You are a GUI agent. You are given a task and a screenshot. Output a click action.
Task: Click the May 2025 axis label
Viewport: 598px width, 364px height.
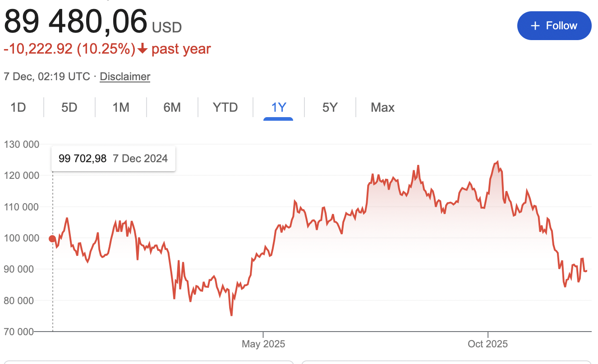point(263,343)
